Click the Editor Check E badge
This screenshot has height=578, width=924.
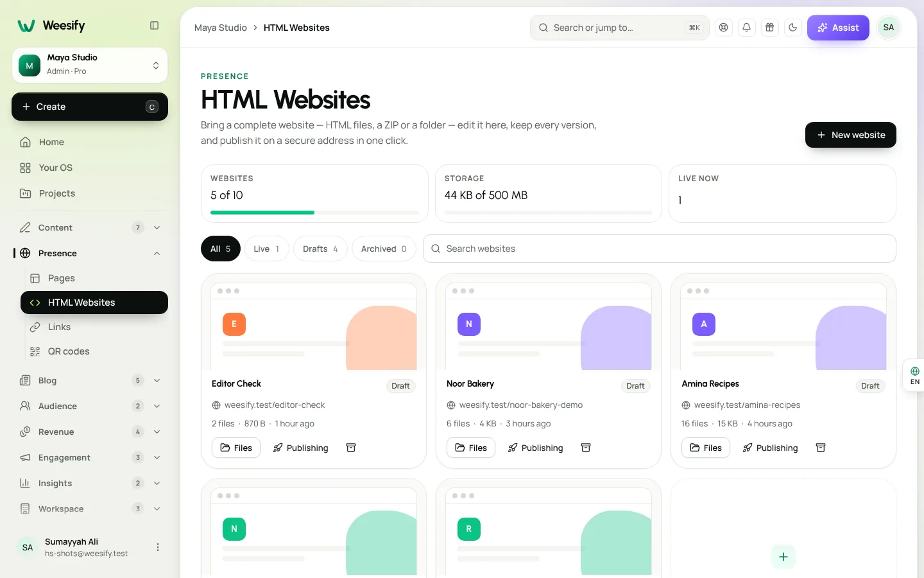coord(234,324)
